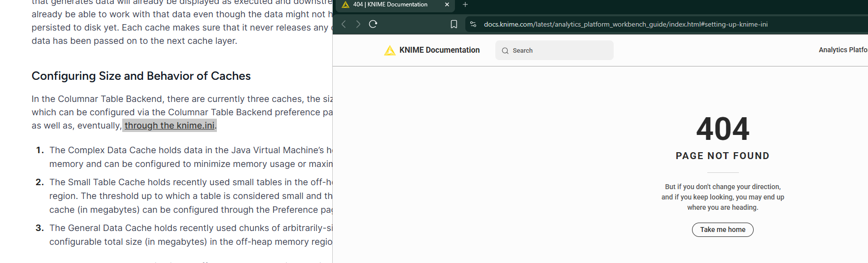The height and width of the screenshot is (263, 868).
Task: Click the large 404 heading
Action: point(723,129)
